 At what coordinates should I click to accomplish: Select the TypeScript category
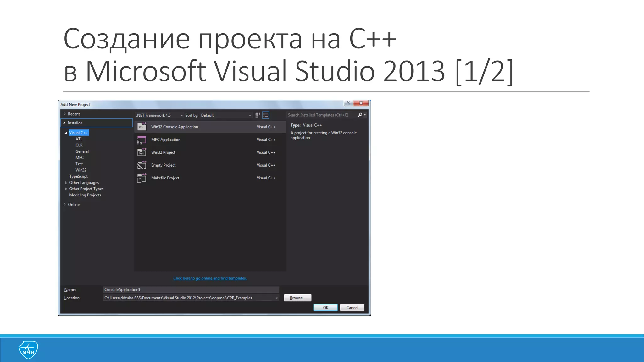[79, 176]
